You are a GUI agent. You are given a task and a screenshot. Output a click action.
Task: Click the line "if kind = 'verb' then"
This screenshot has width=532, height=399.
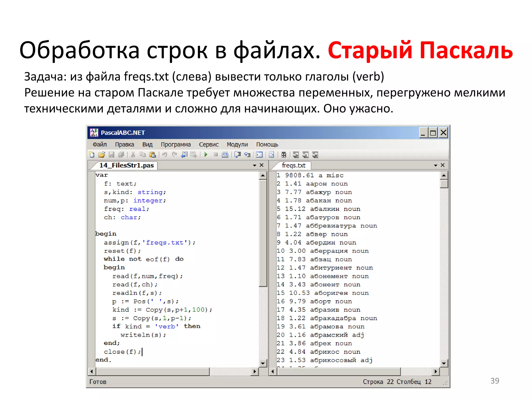tap(156, 327)
